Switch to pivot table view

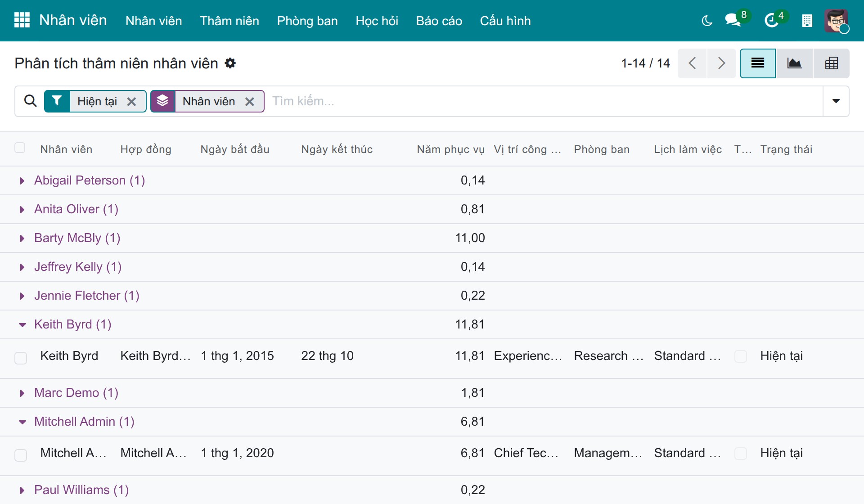point(831,63)
